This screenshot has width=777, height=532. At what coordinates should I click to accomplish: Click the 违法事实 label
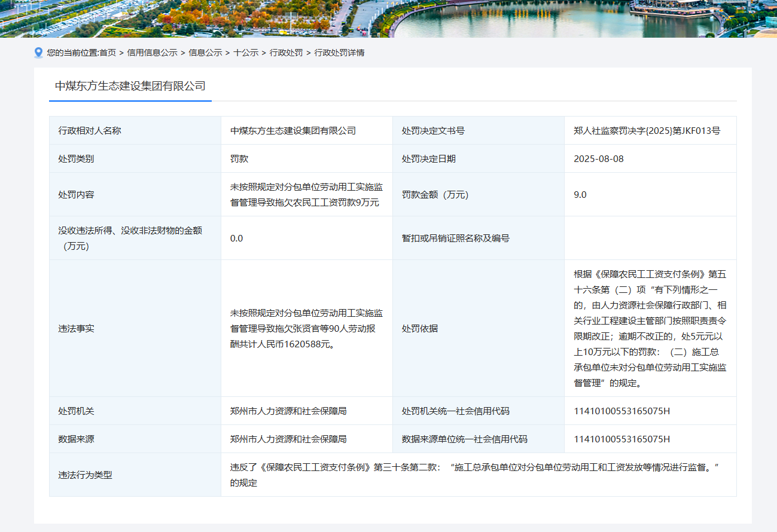pos(76,328)
